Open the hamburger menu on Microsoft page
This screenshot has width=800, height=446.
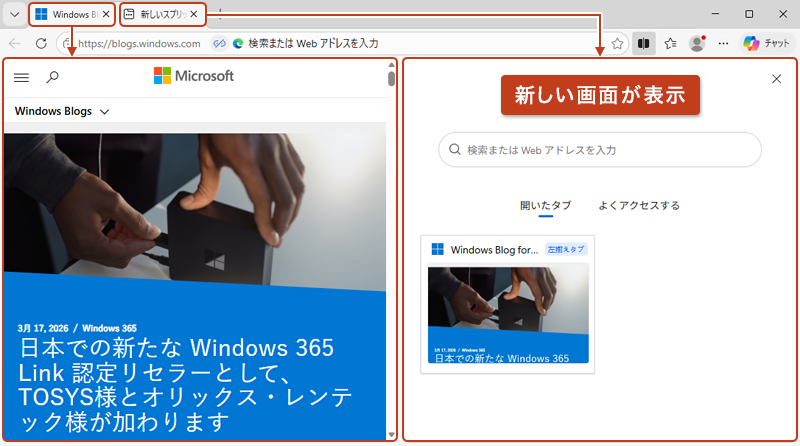coord(21,78)
